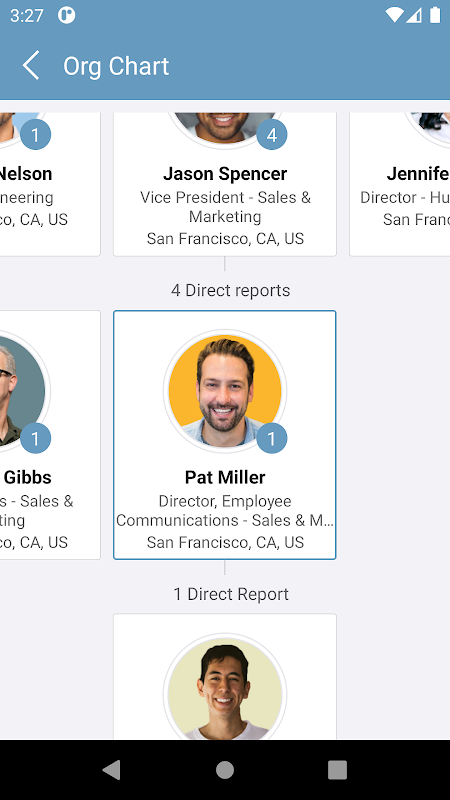Tap the 1 report badge on Pat Miller
The width and height of the screenshot is (450, 800).
[271, 438]
